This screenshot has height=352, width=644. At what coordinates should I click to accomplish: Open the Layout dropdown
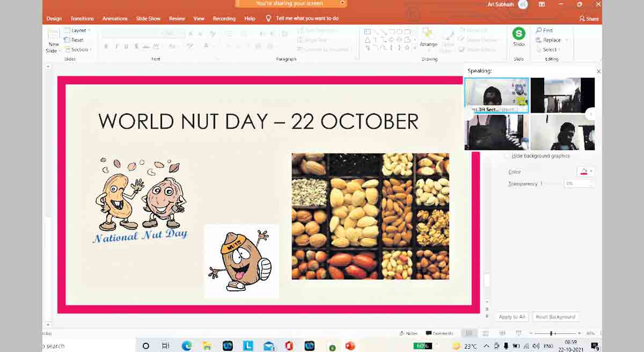[x=77, y=31]
